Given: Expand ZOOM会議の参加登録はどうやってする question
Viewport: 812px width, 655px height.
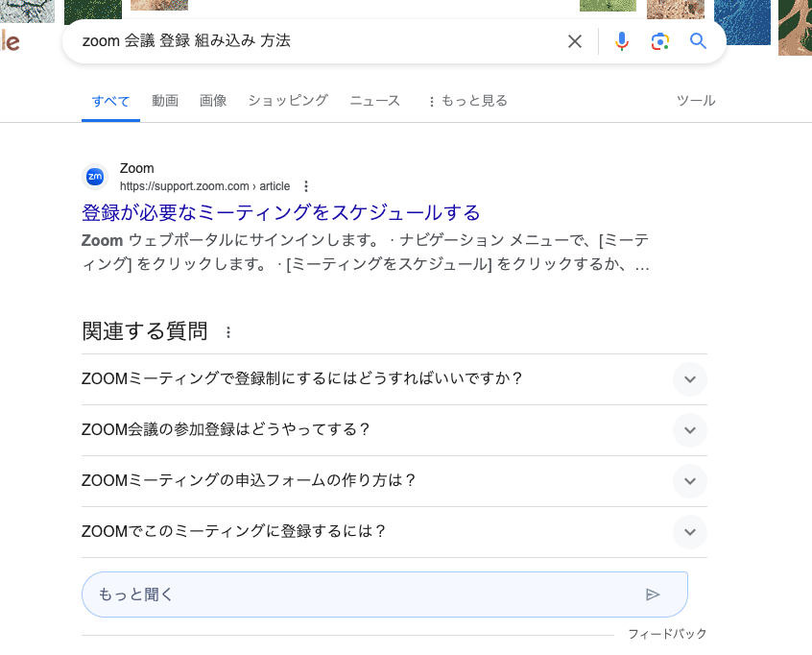Looking at the screenshot, I should pos(689,430).
